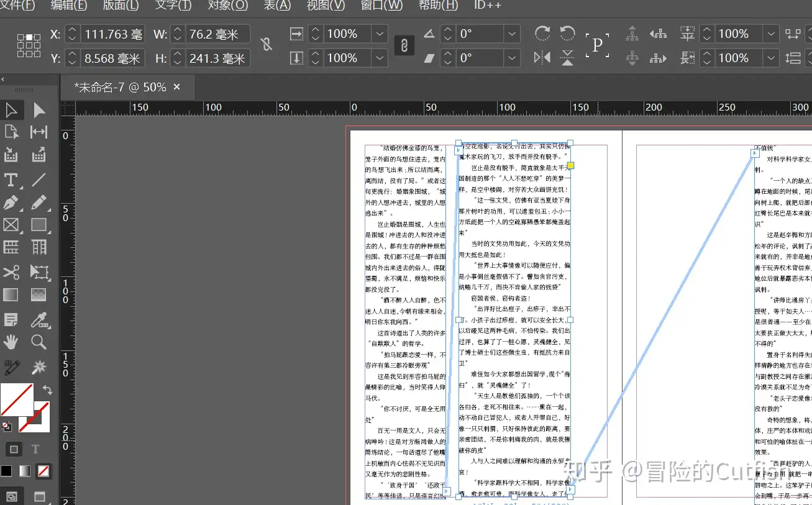Image resolution: width=812 pixels, height=505 pixels.
Task: Click the Y position field 8.568
Action: pyautogui.click(x=112, y=58)
